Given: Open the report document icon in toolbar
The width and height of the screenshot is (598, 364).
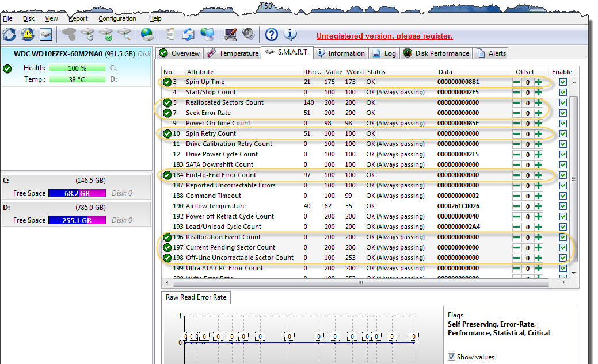Looking at the screenshot, I should pyautogui.click(x=170, y=35).
